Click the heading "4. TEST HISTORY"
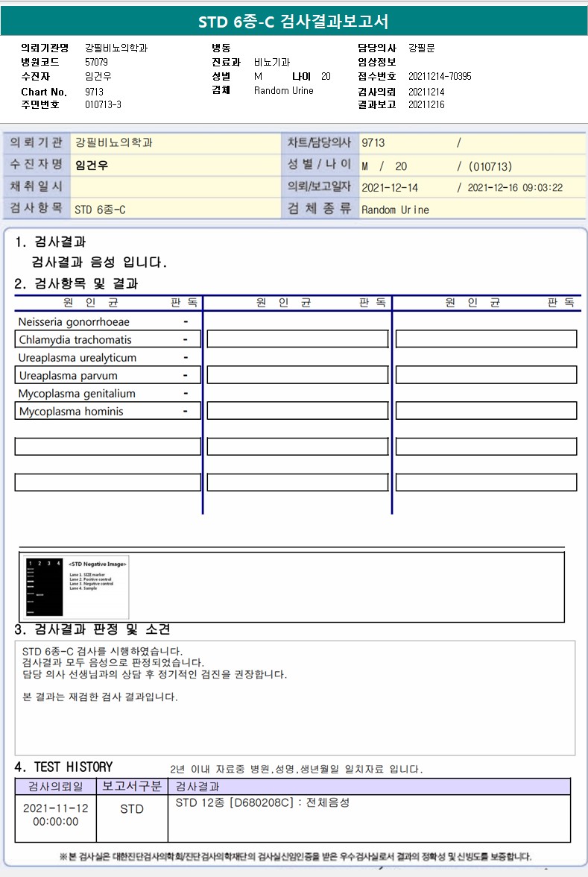The width and height of the screenshot is (588, 877). [64, 767]
